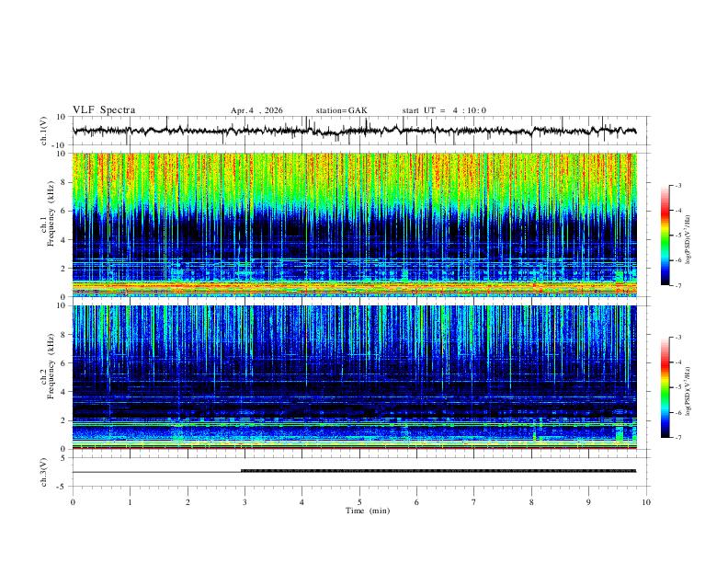Click inside the ch.1 spectrogram panel
Image resolution: width=728 pixels, height=563 pixels.
[x=354, y=224]
